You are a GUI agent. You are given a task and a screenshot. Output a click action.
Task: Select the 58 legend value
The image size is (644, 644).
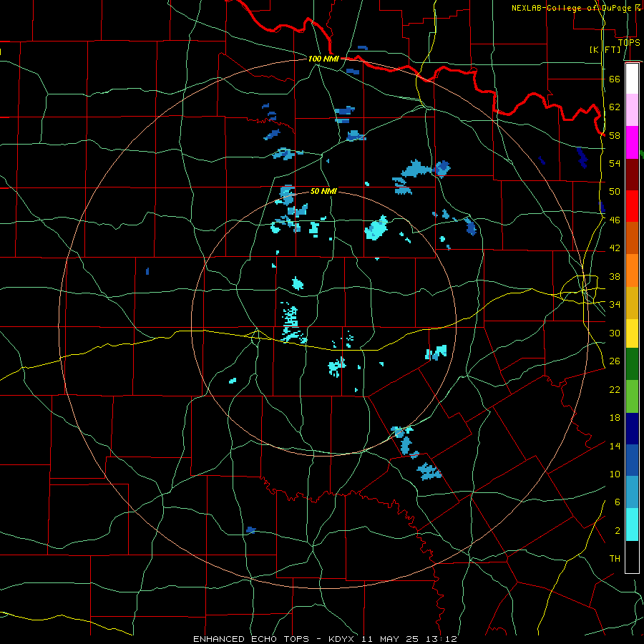[615, 135]
